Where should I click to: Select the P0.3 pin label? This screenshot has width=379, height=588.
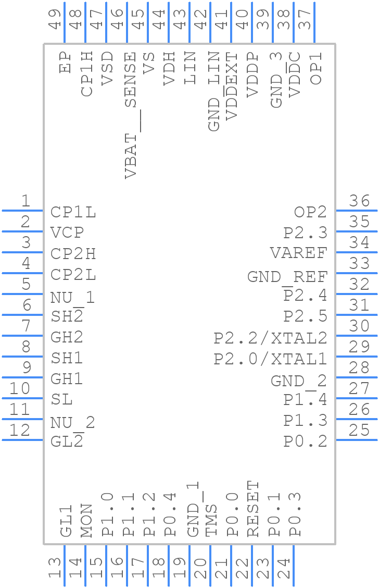click(x=295, y=514)
